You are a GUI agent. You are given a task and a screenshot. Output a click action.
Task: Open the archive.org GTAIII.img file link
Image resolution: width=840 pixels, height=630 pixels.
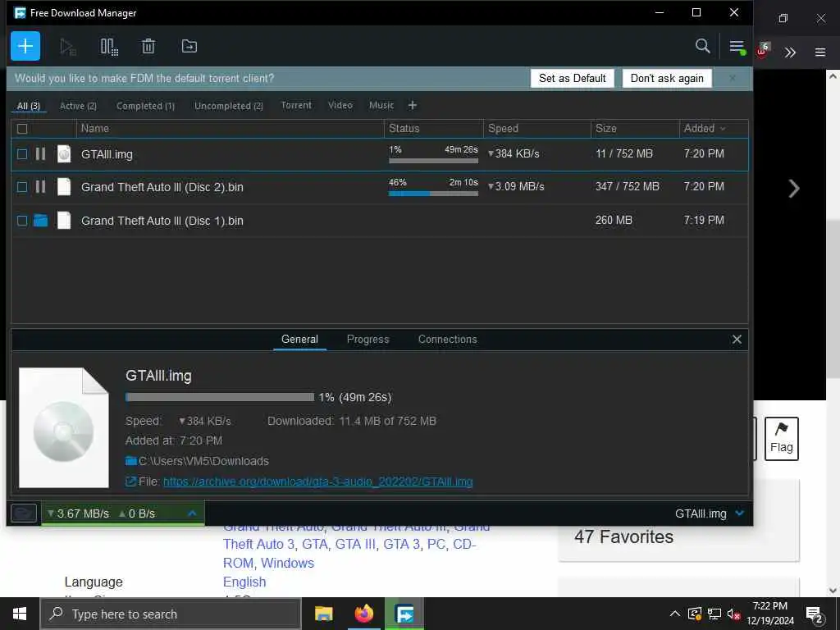pos(318,482)
